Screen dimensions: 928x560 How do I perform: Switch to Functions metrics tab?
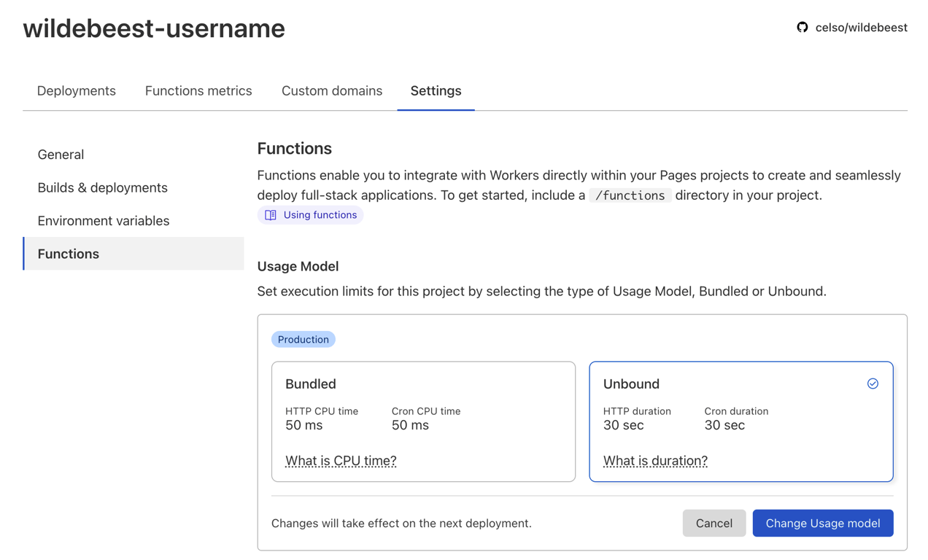(198, 91)
